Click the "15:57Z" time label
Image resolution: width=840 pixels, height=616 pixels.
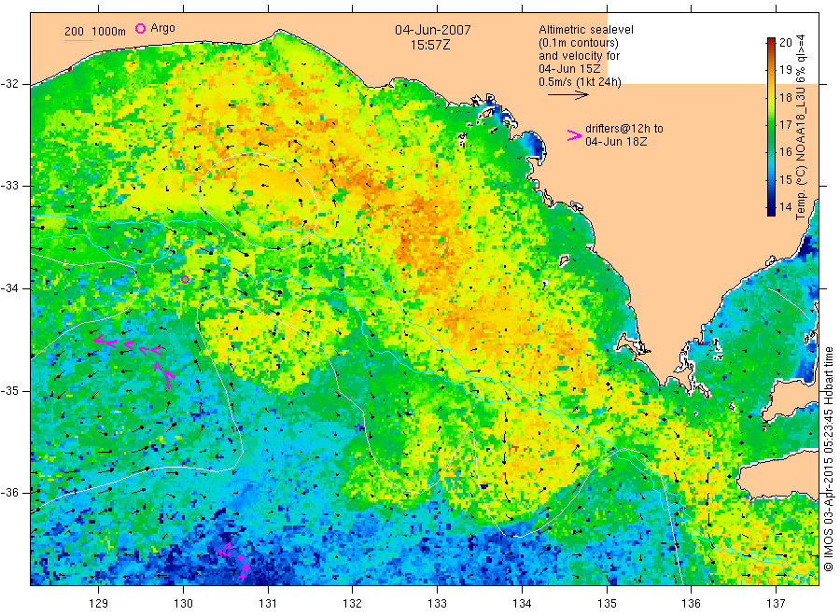click(429, 46)
